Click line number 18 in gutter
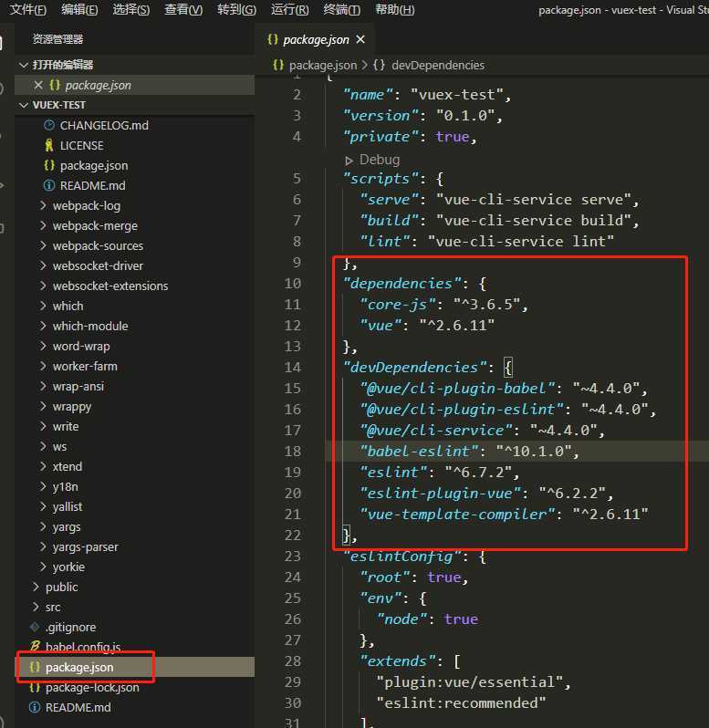This screenshot has width=709, height=728. pos(293,452)
